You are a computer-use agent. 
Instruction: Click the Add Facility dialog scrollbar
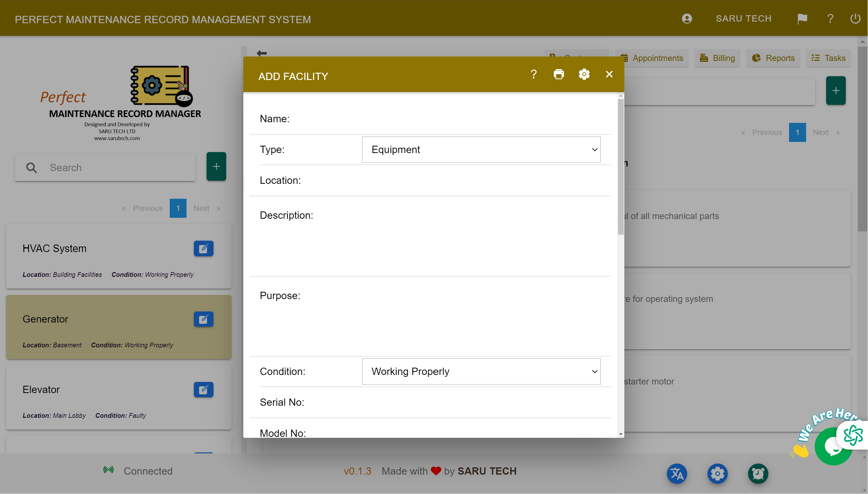(x=621, y=167)
